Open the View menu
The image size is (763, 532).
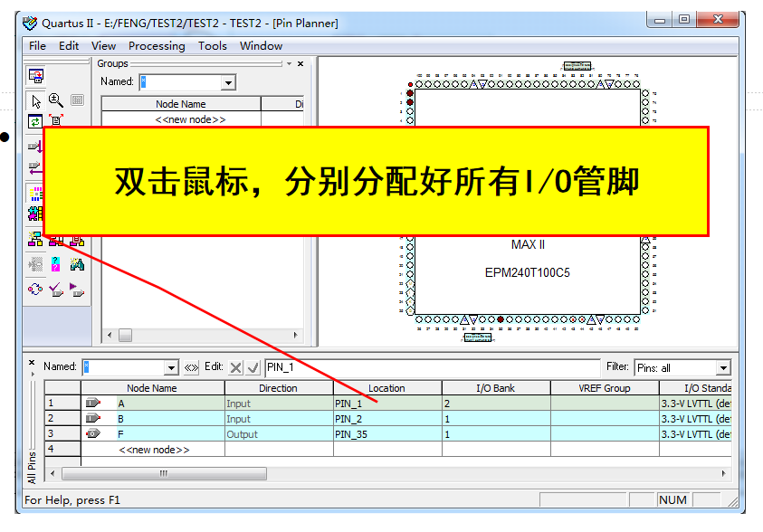click(104, 46)
